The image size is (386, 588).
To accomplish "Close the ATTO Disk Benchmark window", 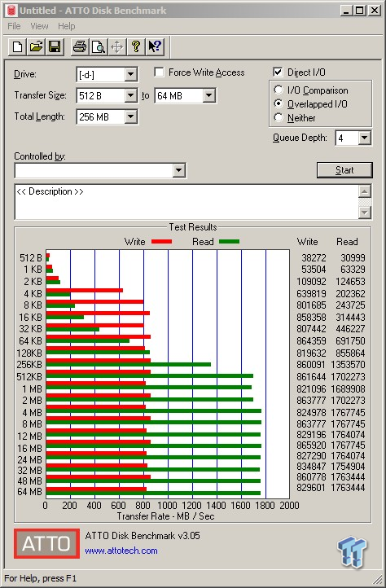I will (x=375, y=11).
